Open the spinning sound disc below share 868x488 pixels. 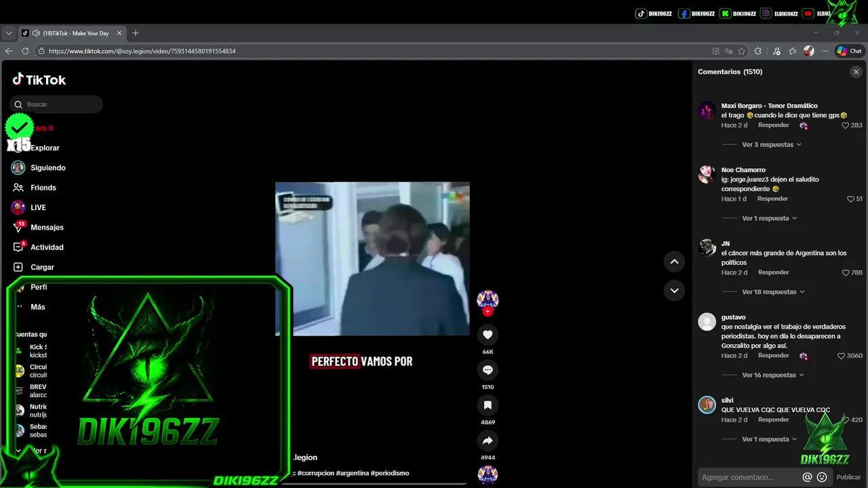point(488,474)
